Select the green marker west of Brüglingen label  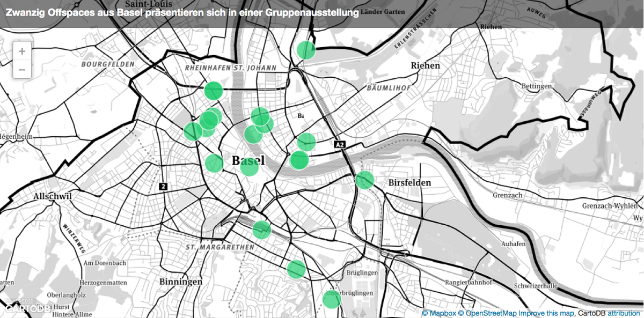tap(296, 269)
